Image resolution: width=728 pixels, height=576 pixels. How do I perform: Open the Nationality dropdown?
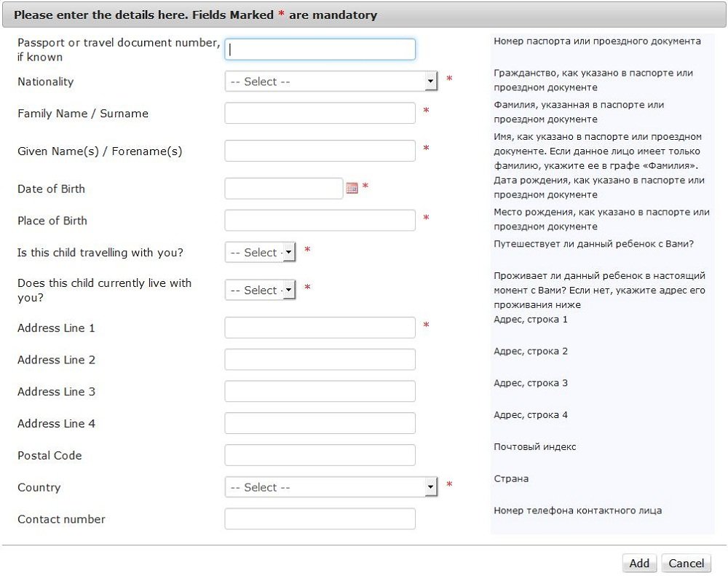(331, 82)
